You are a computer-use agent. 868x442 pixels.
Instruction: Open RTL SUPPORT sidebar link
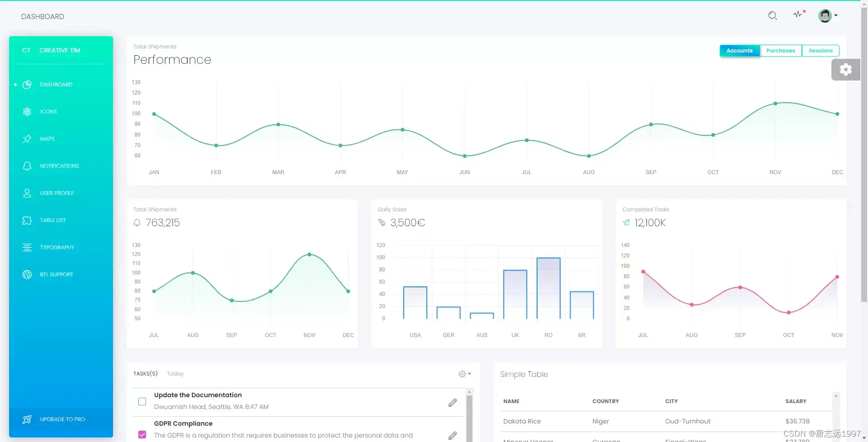(x=57, y=275)
